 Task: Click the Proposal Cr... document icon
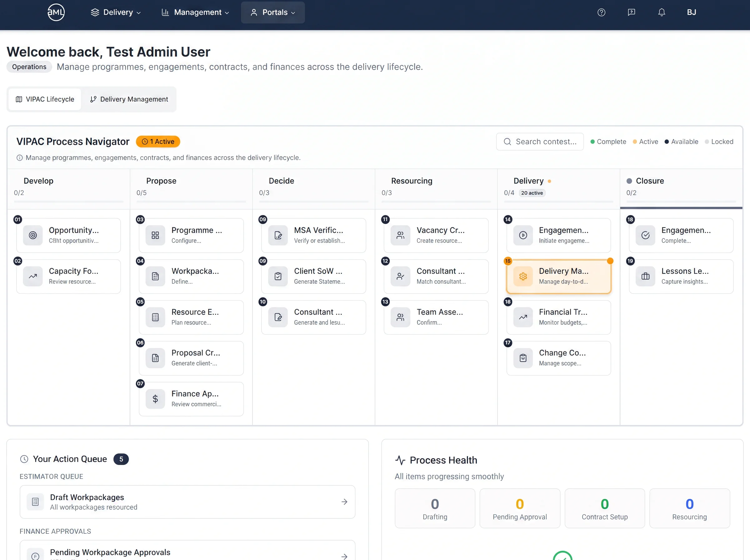(155, 358)
